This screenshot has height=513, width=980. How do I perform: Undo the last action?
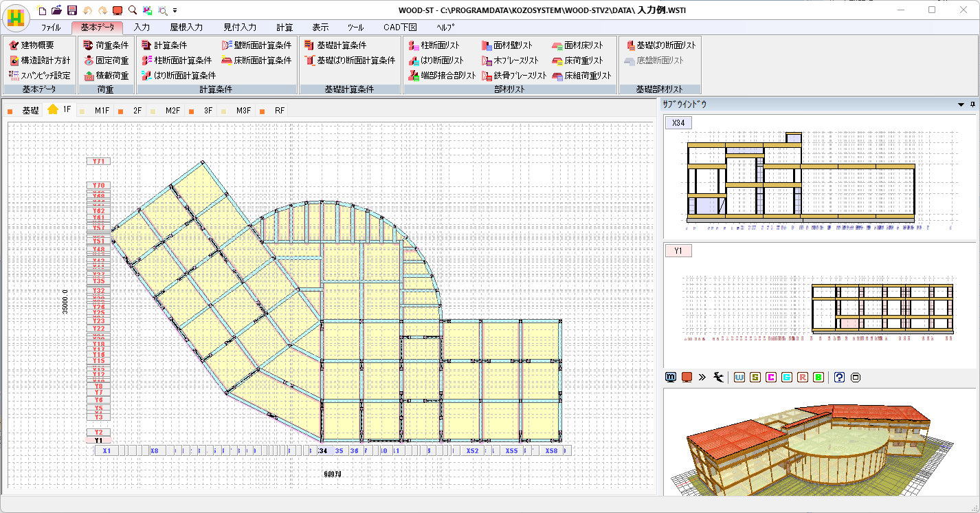[x=87, y=10]
